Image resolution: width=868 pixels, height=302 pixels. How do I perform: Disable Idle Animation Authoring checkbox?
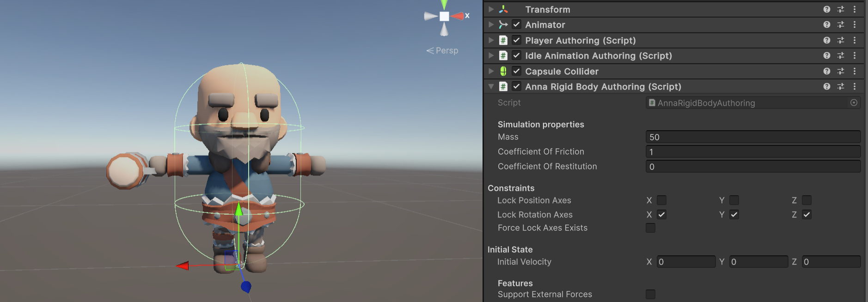(x=517, y=55)
